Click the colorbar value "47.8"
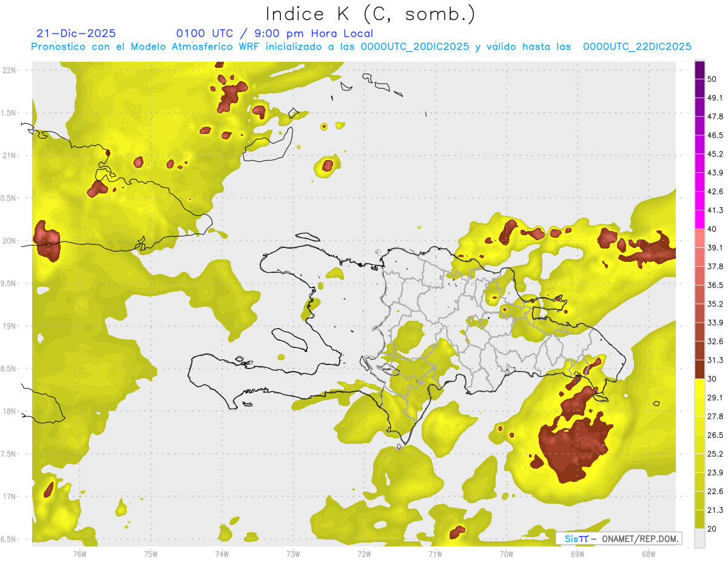The width and height of the screenshot is (728, 562). pos(715,116)
